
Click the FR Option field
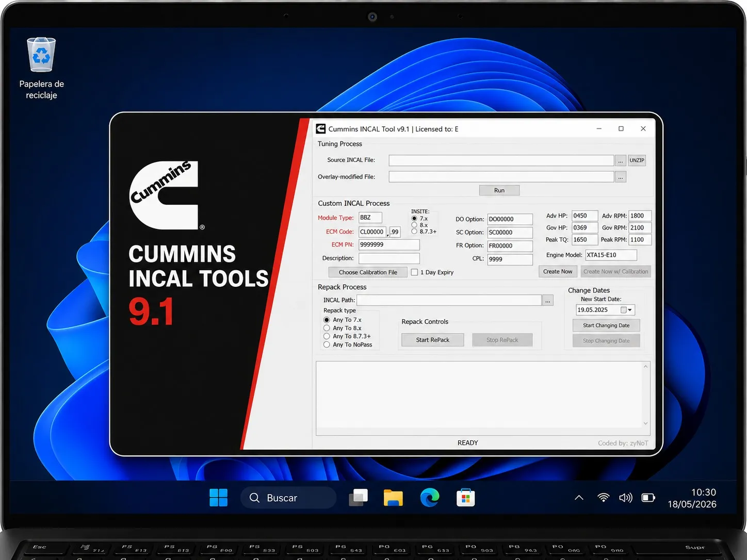[510, 246]
